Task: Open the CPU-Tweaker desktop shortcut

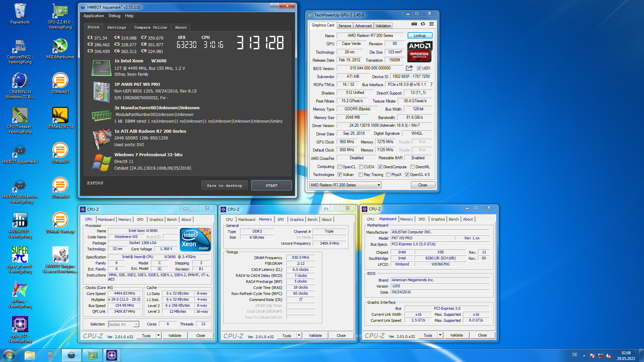Action: pyautogui.click(x=20, y=121)
